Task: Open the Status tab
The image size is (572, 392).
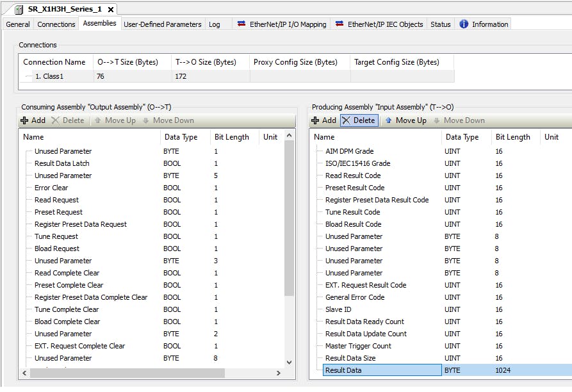Action: (x=440, y=24)
